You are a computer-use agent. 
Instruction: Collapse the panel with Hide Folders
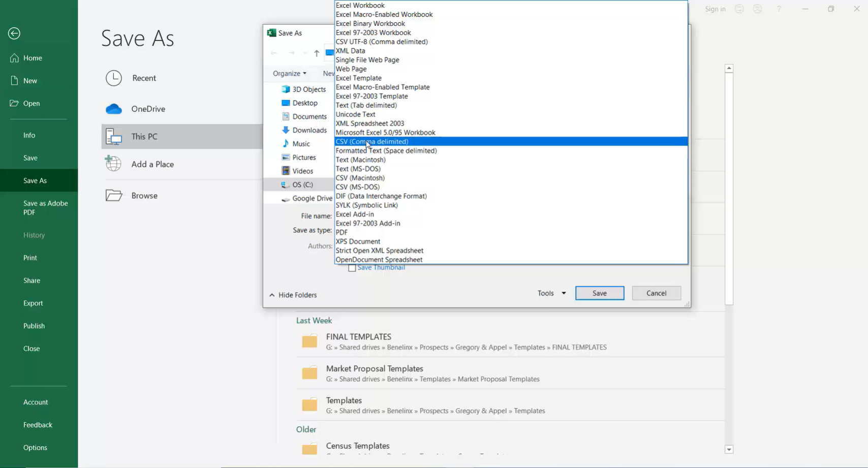(x=293, y=295)
